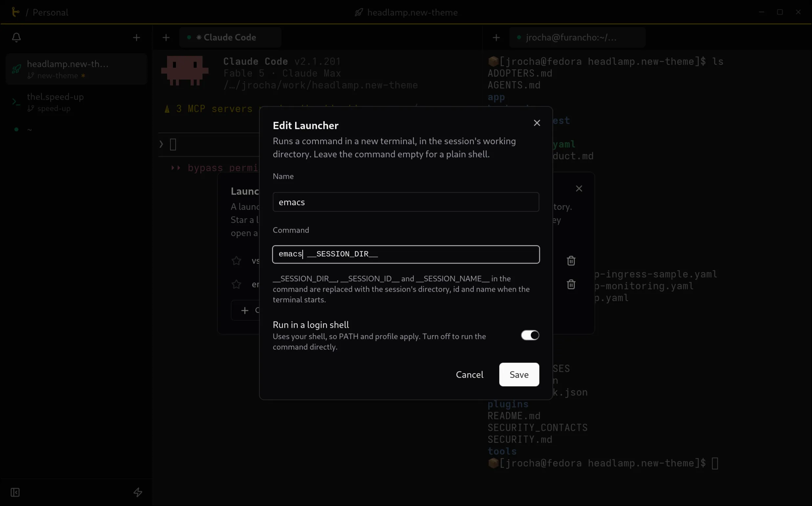Select the headlamp.new-theme session
The height and width of the screenshot is (506, 812).
(x=76, y=69)
